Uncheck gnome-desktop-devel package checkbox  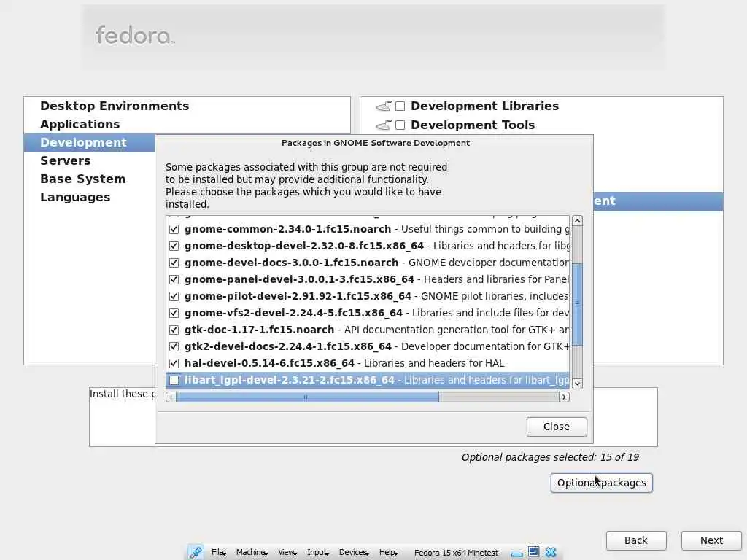point(174,246)
